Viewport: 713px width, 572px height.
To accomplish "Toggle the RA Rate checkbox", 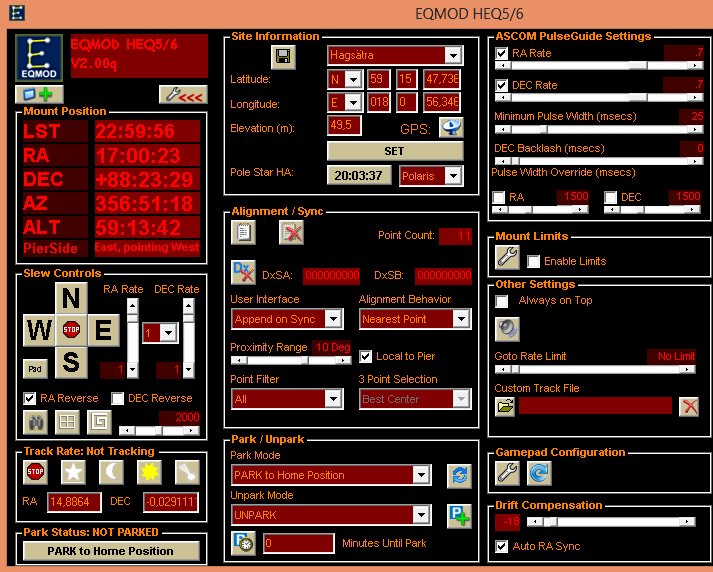I will (x=502, y=53).
